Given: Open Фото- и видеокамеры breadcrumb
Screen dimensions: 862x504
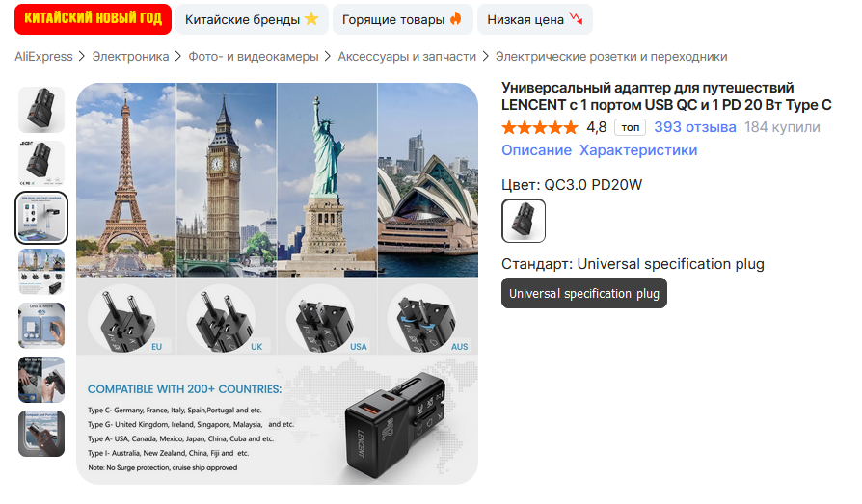Looking at the screenshot, I should (x=254, y=57).
